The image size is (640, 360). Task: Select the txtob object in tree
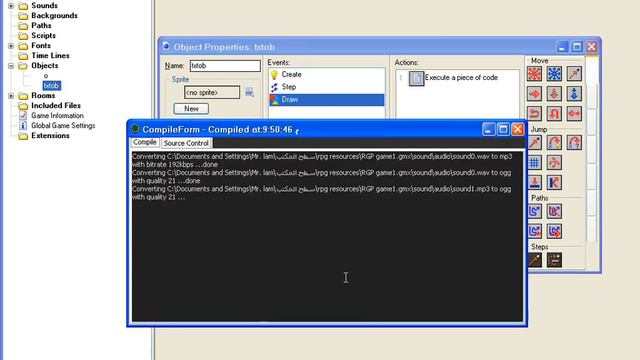(x=51, y=86)
